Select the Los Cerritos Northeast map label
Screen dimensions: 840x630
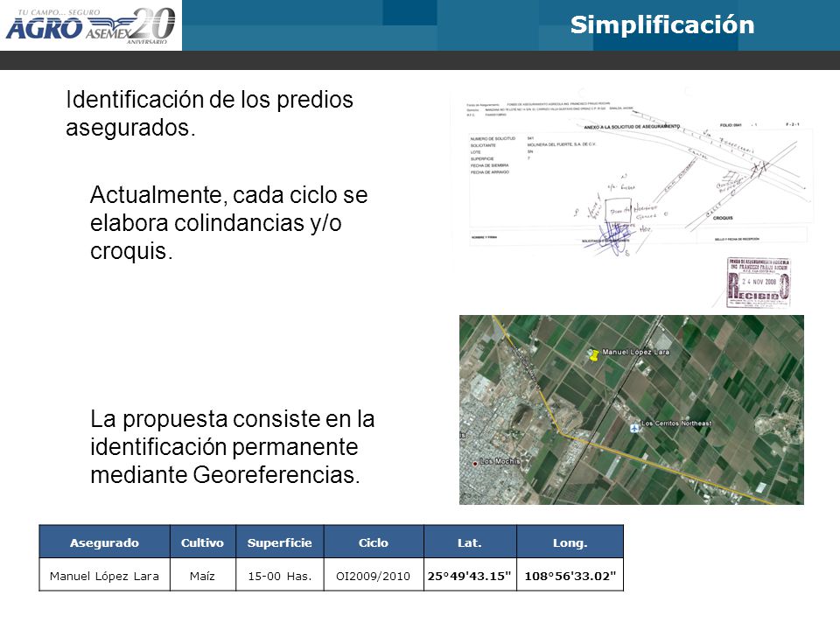[676, 423]
